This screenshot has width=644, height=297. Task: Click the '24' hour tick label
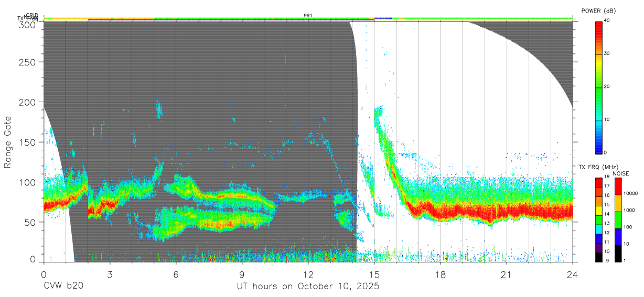pyautogui.click(x=573, y=274)
